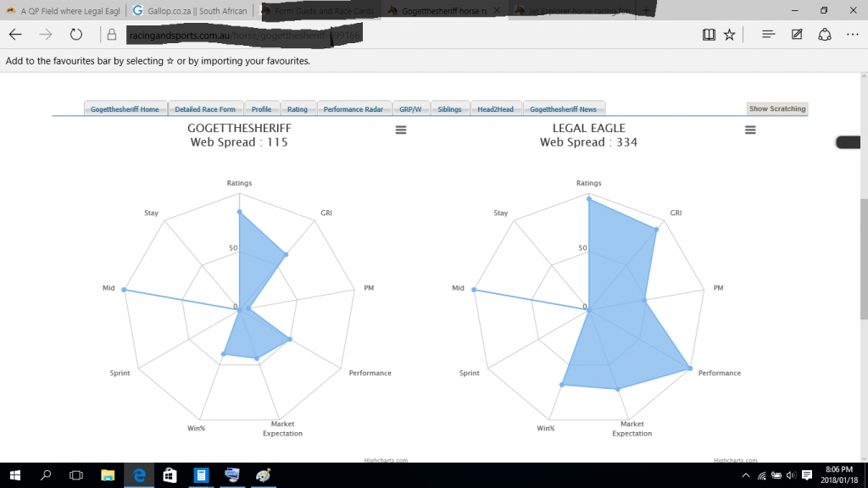Select the Detailed Race Form tab
Image resolution: width=868 pixels, height=488 pixels.
205,109
